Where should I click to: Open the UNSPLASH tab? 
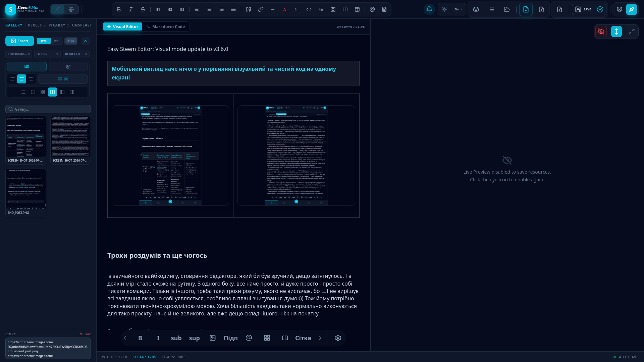(82, 25)
